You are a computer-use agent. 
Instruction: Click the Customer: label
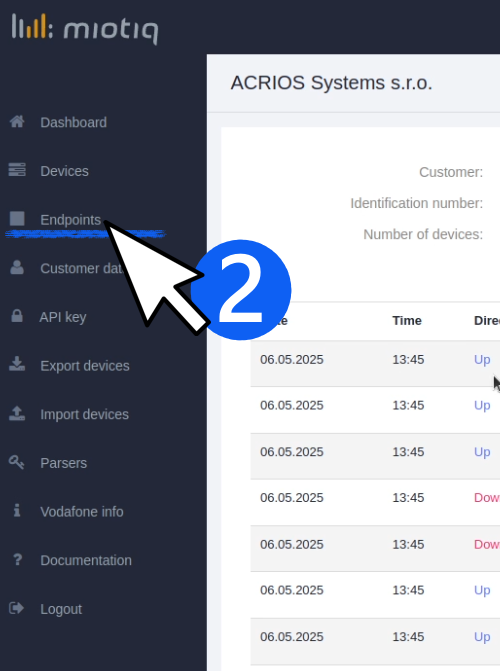[451, 172]
